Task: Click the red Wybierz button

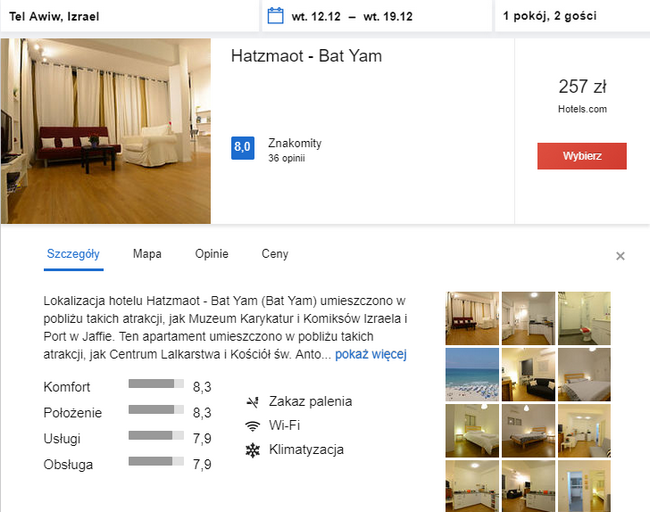Action: (582, 156)
